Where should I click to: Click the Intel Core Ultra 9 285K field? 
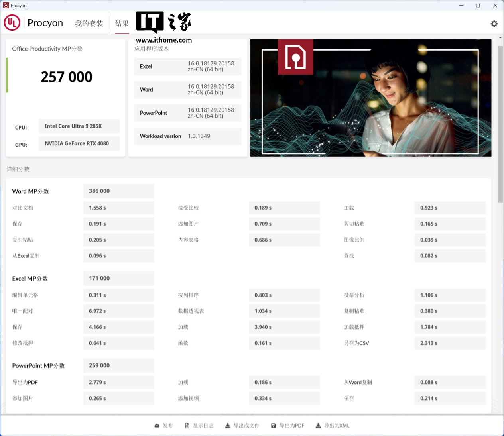79,126
